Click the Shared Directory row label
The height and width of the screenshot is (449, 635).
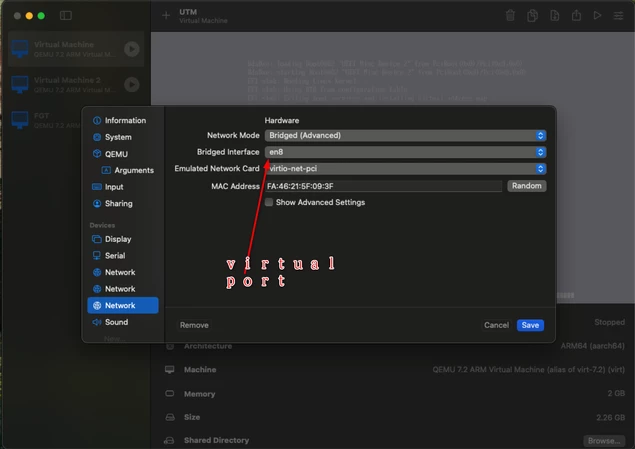(216, 440)
